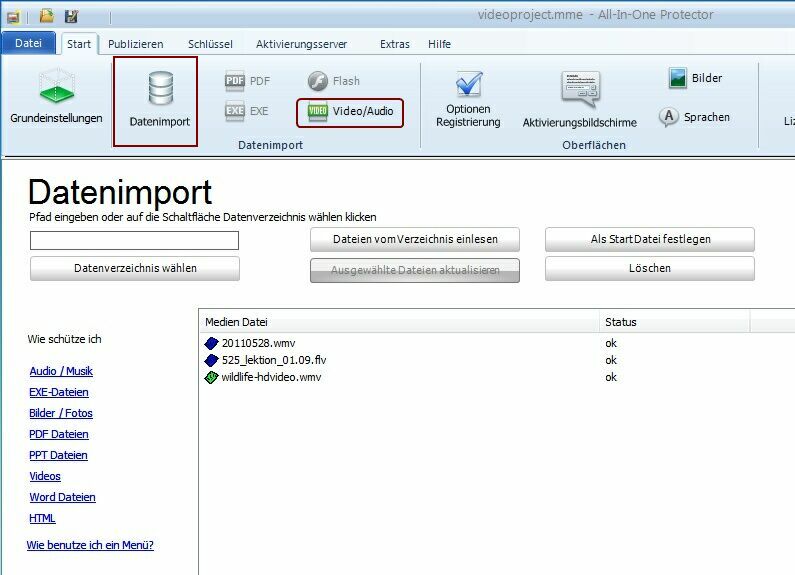
Task: Click the save icon in title bar
Action: pyautogui.click(x=71, y=17)
